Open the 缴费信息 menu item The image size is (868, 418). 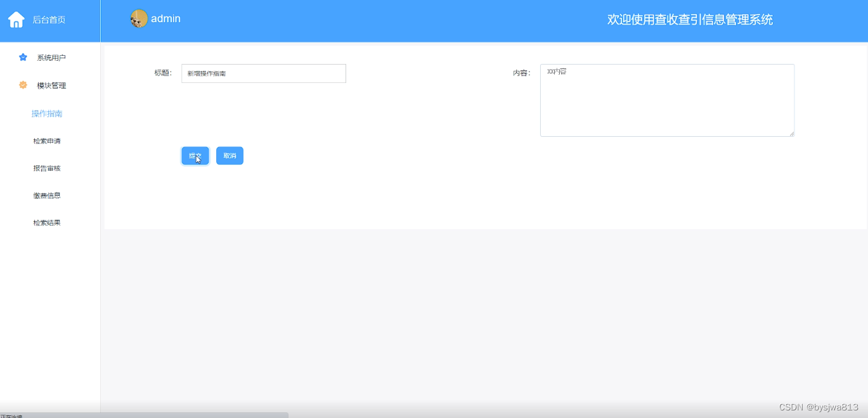point(47,196)
